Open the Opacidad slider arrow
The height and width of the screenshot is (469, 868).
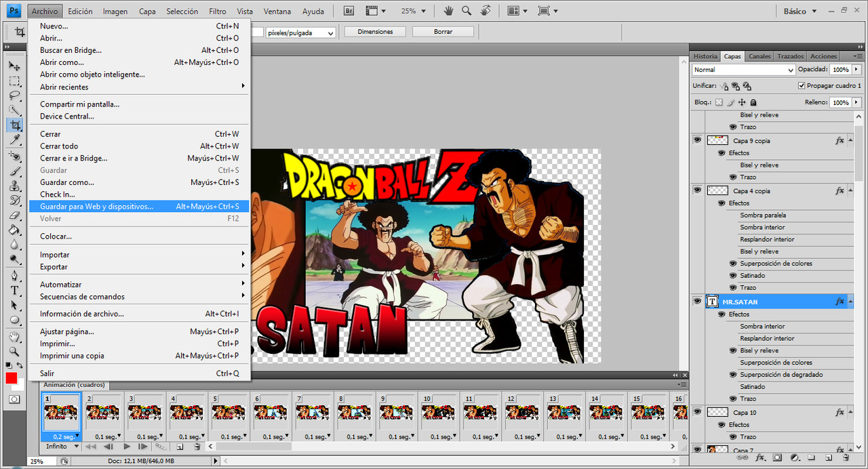click(856, 70)
